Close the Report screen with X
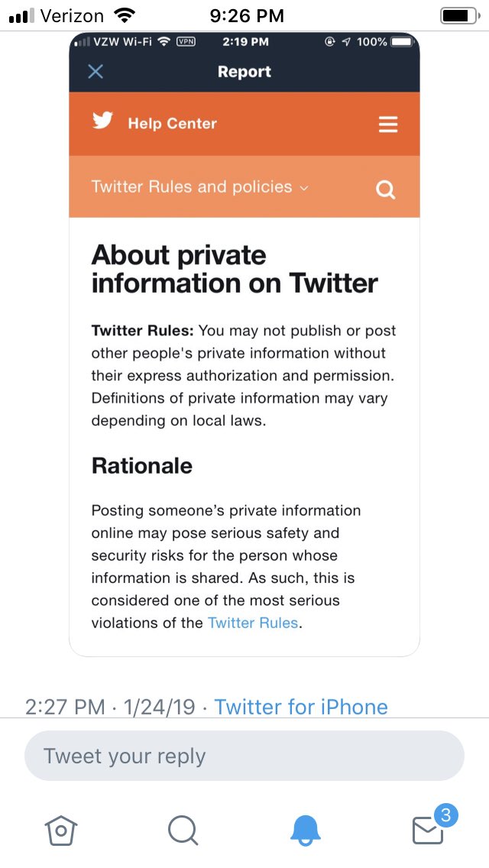The width and height of the screenshot is (489, 868). click(96, 72)
